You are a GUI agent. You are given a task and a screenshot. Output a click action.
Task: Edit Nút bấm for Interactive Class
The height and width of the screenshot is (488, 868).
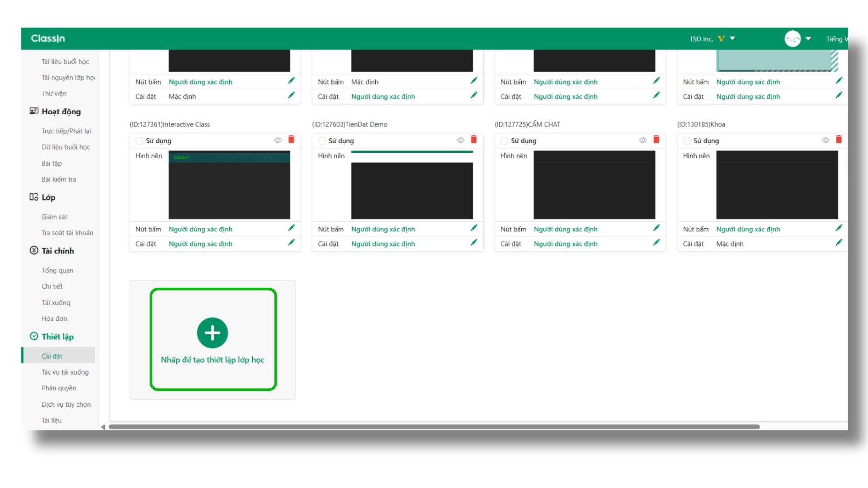tap(291, 228)
